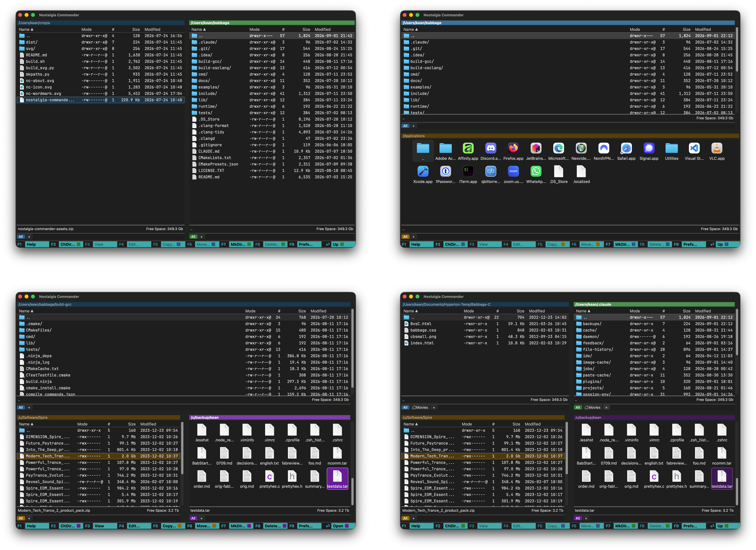
Task: Click the Neovide app icon in /Applications
Action: (581, 148)
